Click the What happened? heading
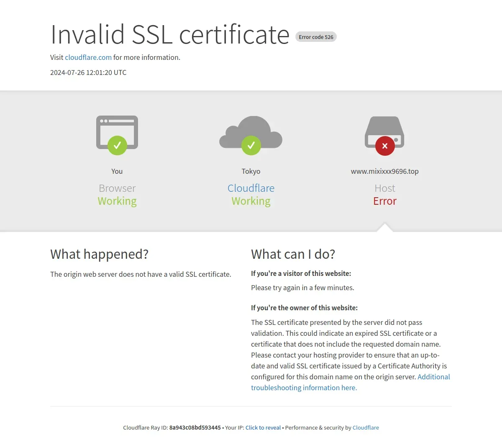This screenshot has height=448, width=502. 99,254
